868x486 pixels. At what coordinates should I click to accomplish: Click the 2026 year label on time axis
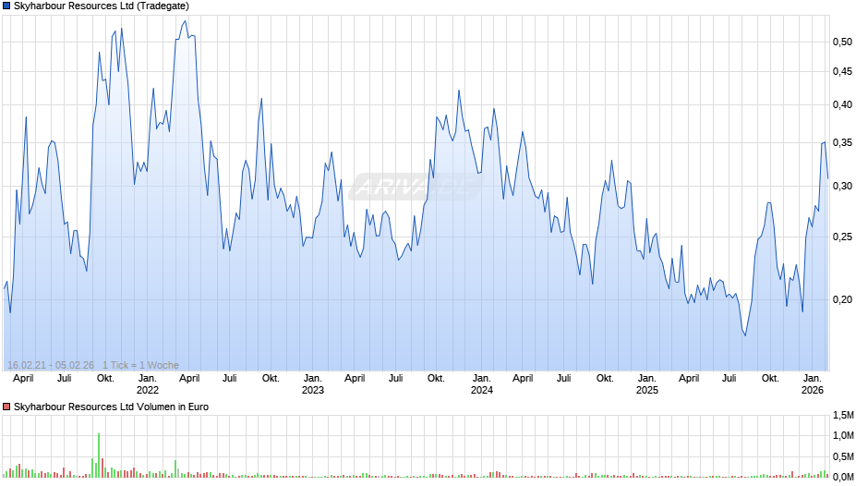click(x=813, y=390)
